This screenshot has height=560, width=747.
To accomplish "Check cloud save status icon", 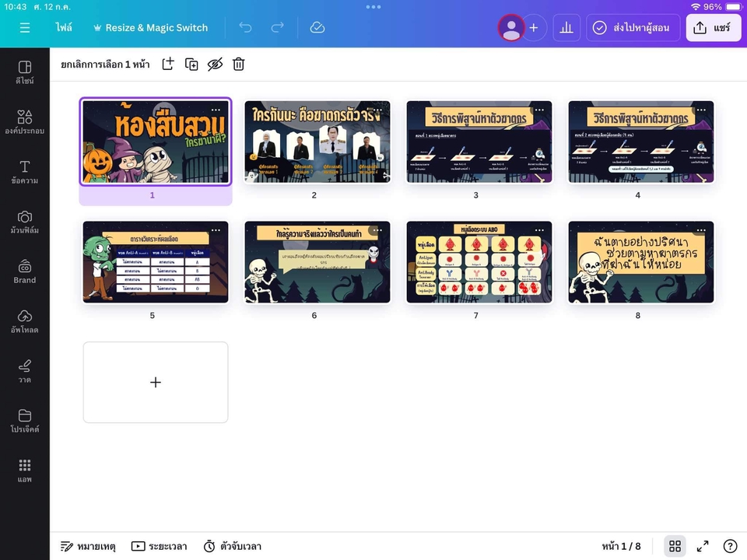I will [317, 28].
